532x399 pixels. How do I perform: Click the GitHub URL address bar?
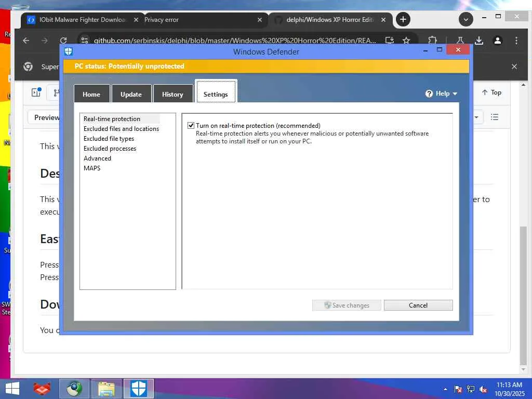coord(235,41)
